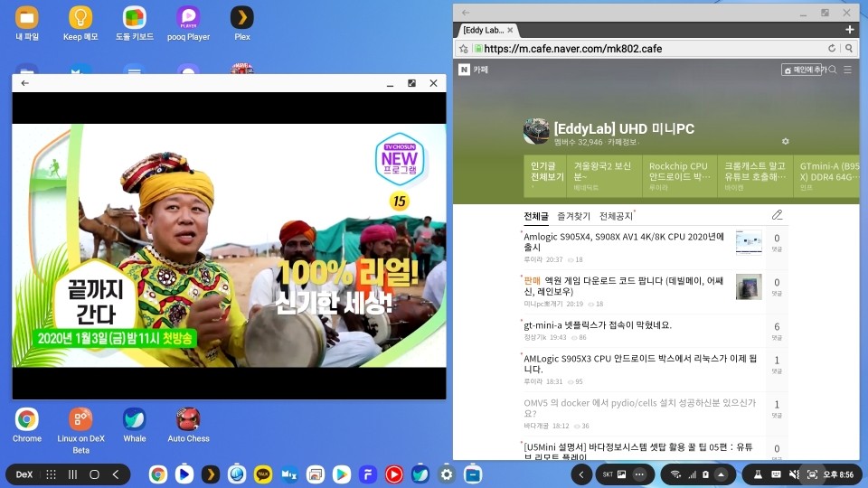Collapse the notification tray with left chevron
Image resolution: width=868 pixels, height=488 pixels.
(581, 474)
